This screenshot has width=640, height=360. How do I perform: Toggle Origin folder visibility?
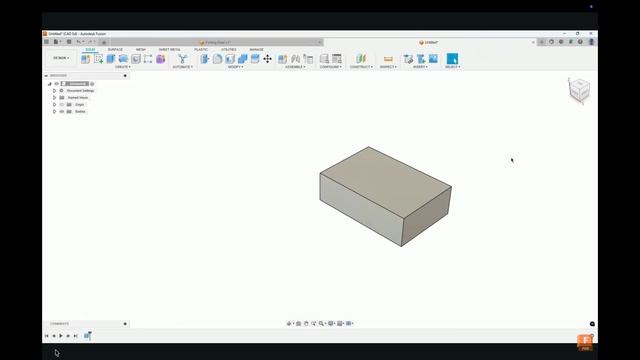tap(62, 104)
